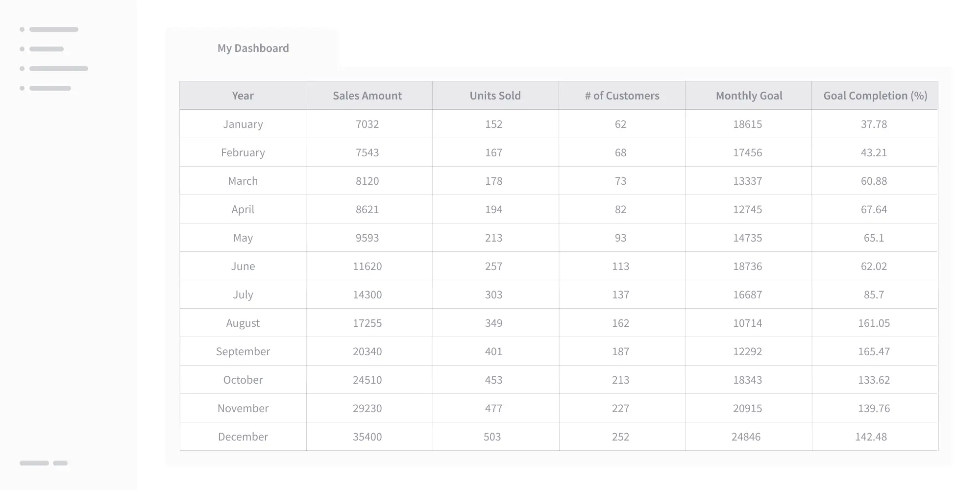Image resolution: width=980 pixels, height=490 pixels.
Task: Select the second sidebar menu item
Action: click(x=47, y=49)
